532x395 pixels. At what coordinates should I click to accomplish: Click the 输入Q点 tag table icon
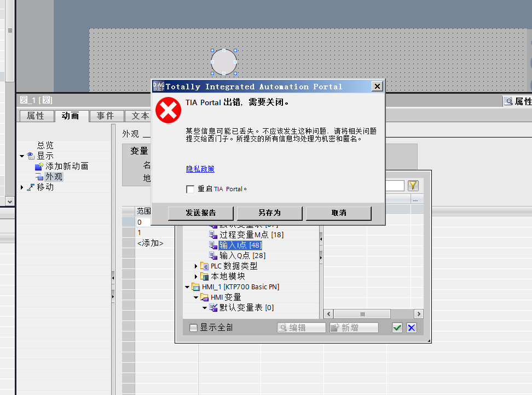tap(213, 255)
